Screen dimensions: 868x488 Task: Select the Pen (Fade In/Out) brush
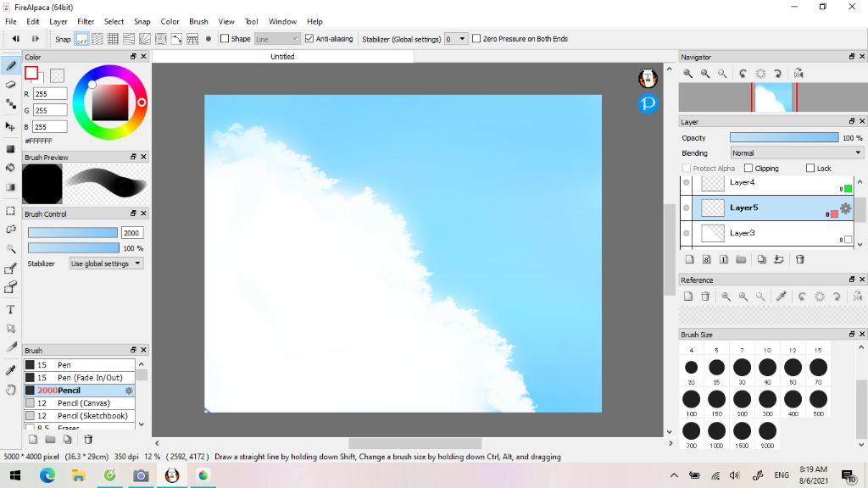click(80, 378)
